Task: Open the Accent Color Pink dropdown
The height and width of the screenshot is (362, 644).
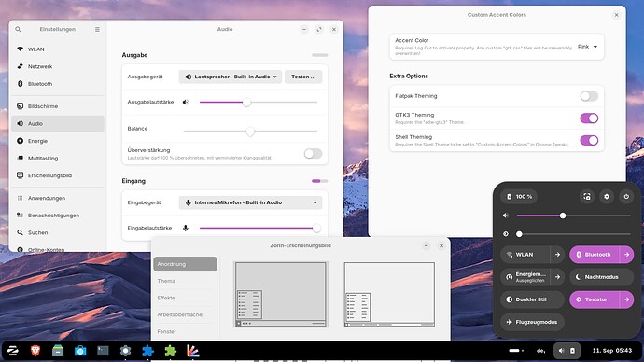Action: coord(587,47)
